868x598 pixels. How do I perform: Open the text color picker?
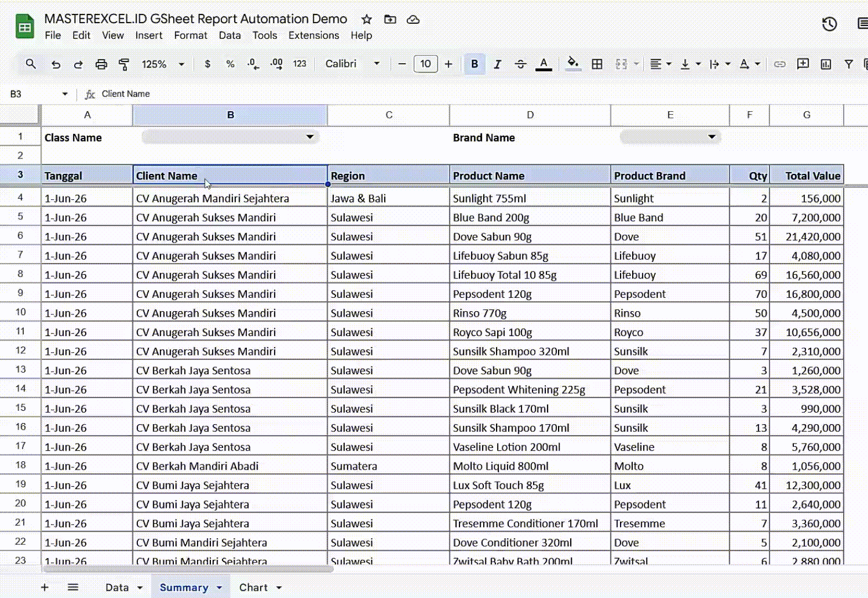(x=544, y=64)
